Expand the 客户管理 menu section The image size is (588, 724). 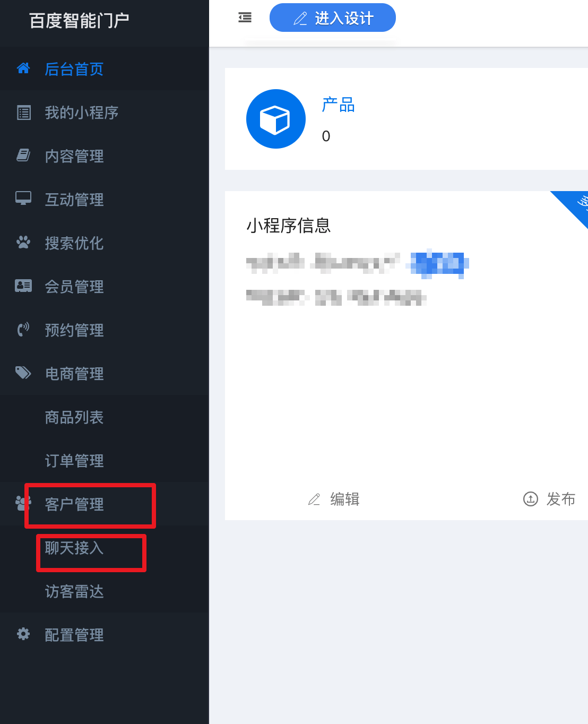pos(105,504)
